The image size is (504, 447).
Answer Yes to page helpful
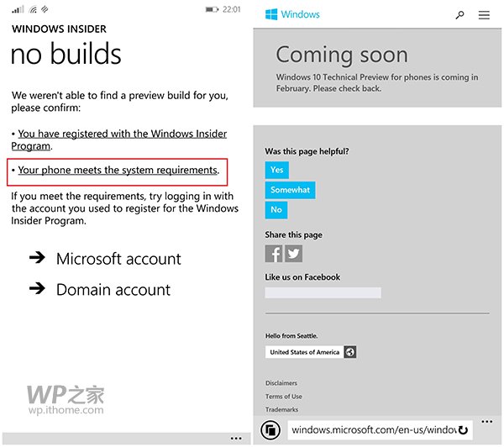(x=276, y=170)
